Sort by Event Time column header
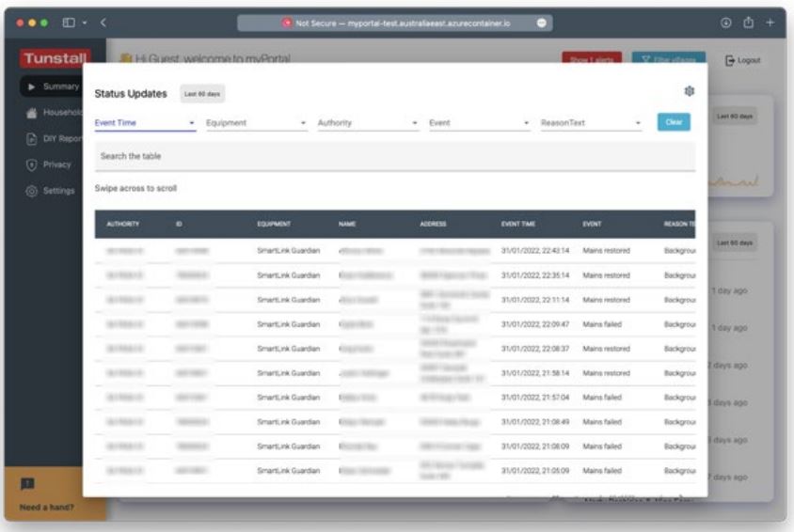This screenshot has width=794, height=532. pos(518,224)
